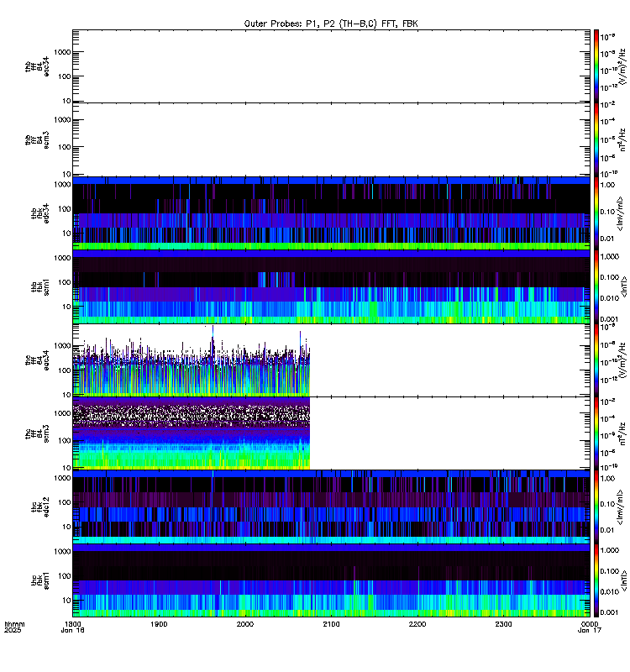Click inside the empty thb fff scm3 plot panel

pos(331,139)
